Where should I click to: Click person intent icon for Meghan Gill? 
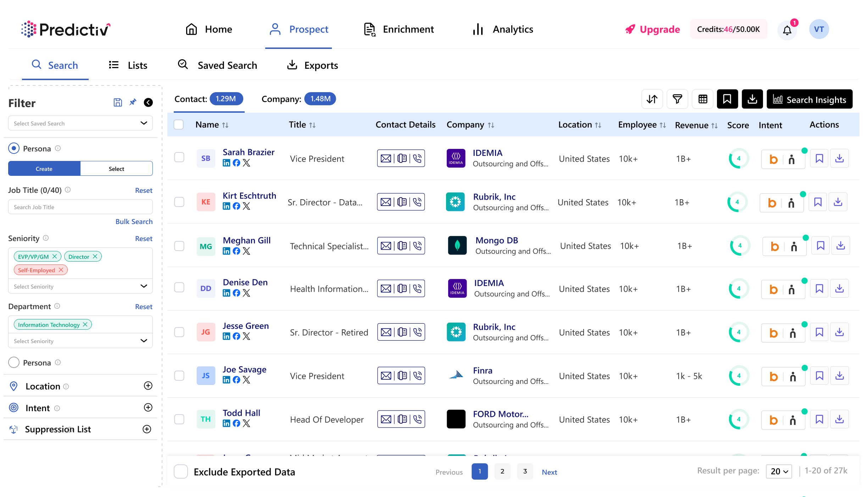794,247
